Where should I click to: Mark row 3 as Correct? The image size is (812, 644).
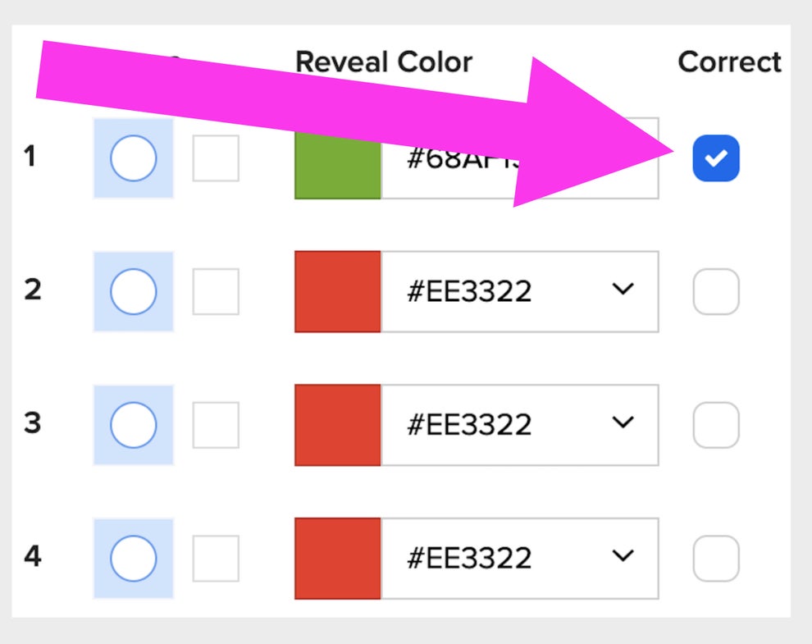(714, 424)
